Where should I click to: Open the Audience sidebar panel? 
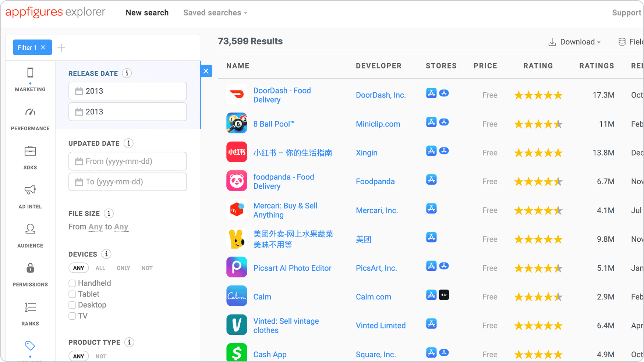(30, 235)
